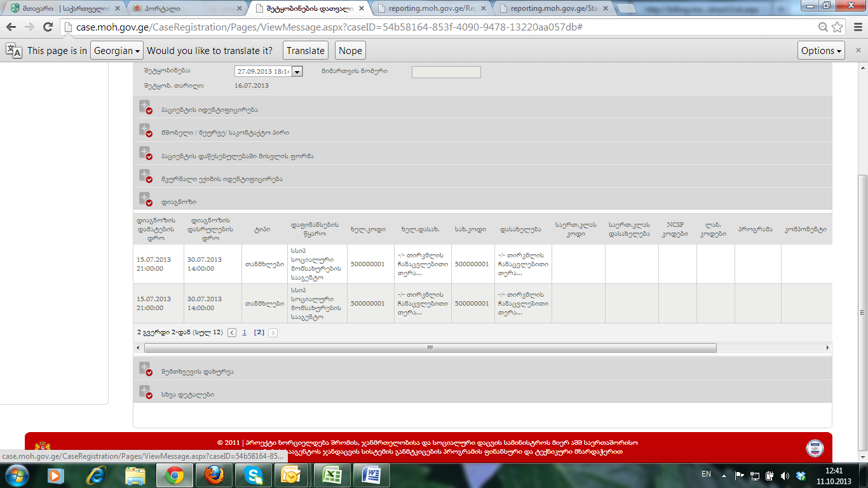
Task: Switch to the first reporting.moh.gov.ge tab
Action: [x=432, y=9]
